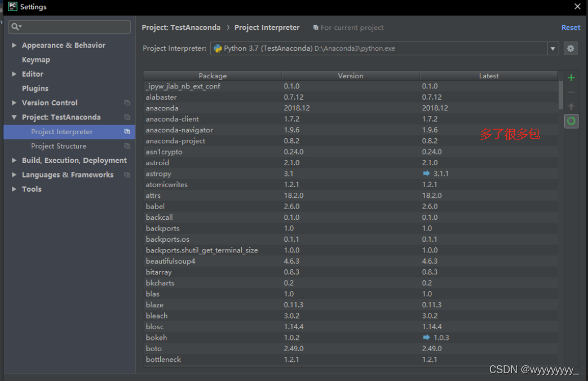
Task: Click the package list scrollbar
Action: pyautogui.click(x=560, y=95)
